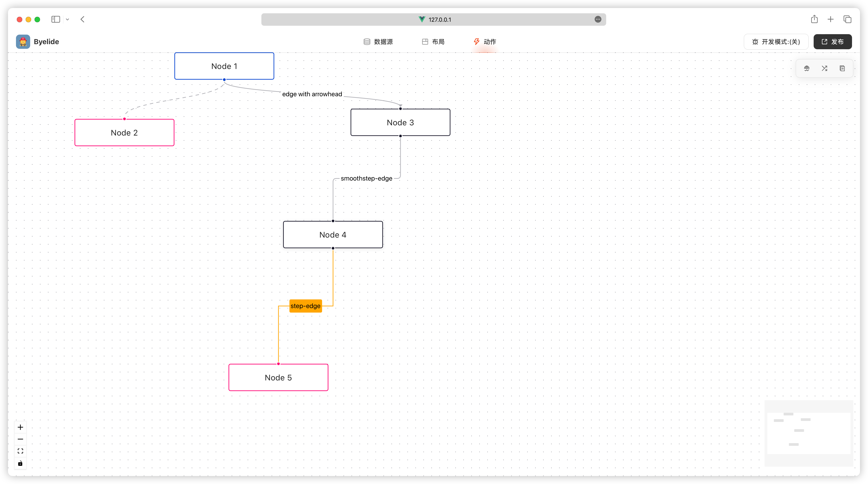Toggle the canvas lock icon
Screen dimensions: 868x484
tap(20, 463)
